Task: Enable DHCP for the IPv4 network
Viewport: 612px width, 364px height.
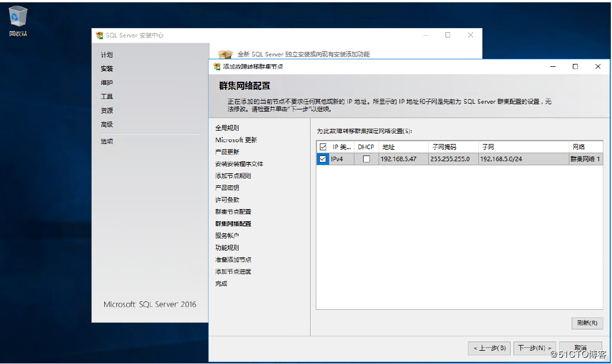Action: click(365, 159)
